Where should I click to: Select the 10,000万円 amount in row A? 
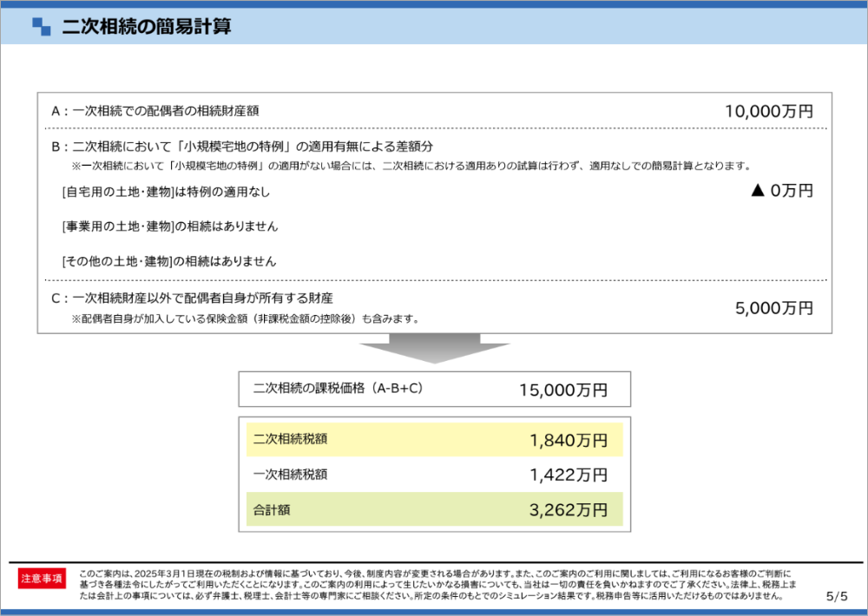(769, 111)
